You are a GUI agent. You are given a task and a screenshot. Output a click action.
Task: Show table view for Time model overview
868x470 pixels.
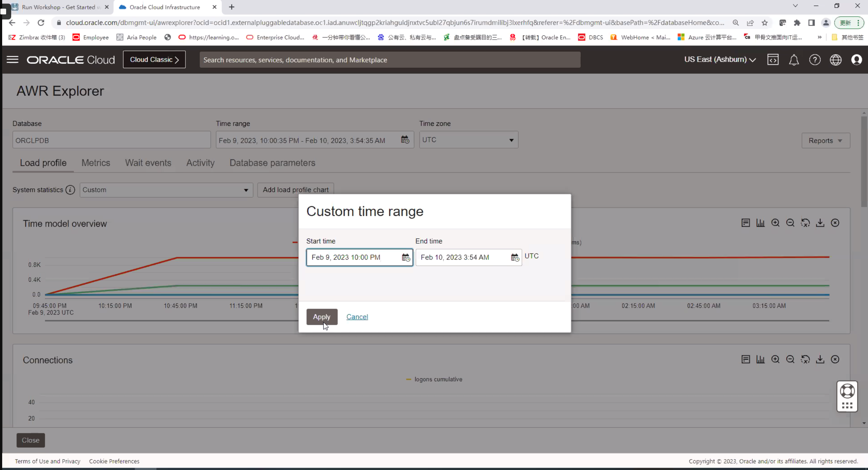coord(746,223)
